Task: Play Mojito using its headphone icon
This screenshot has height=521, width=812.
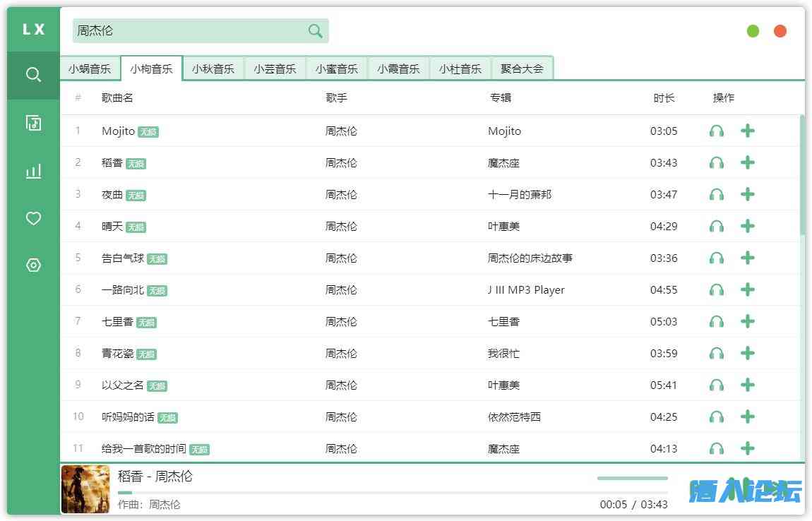Action: coord(716,131)
